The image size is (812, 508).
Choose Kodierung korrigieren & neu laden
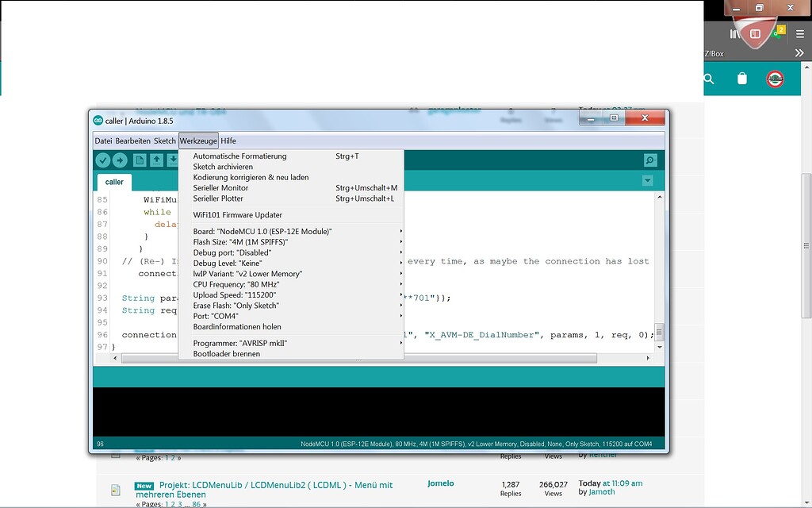291,177
